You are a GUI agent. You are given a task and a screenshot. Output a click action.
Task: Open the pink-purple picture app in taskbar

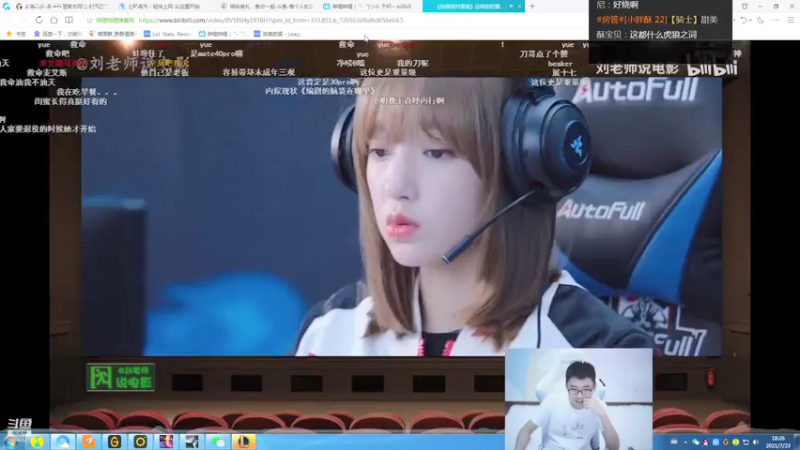point(166,441)
